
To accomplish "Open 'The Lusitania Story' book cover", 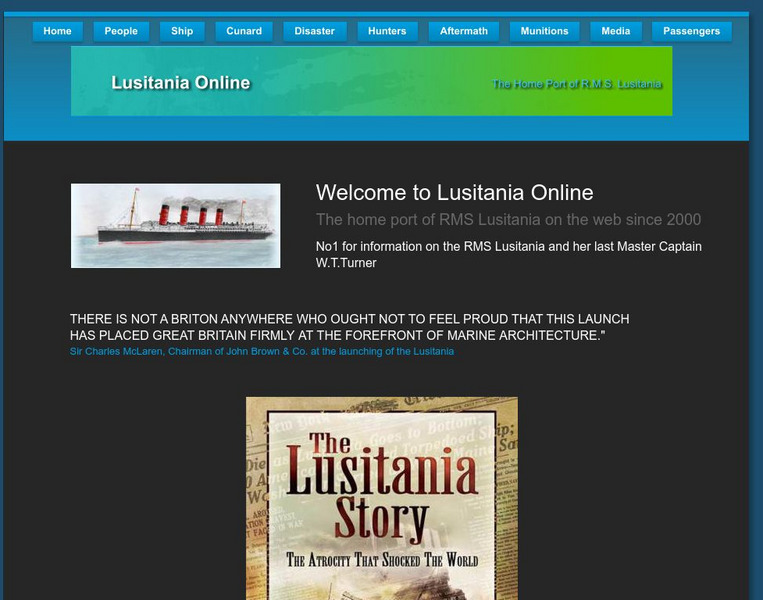I will point(382,498).
